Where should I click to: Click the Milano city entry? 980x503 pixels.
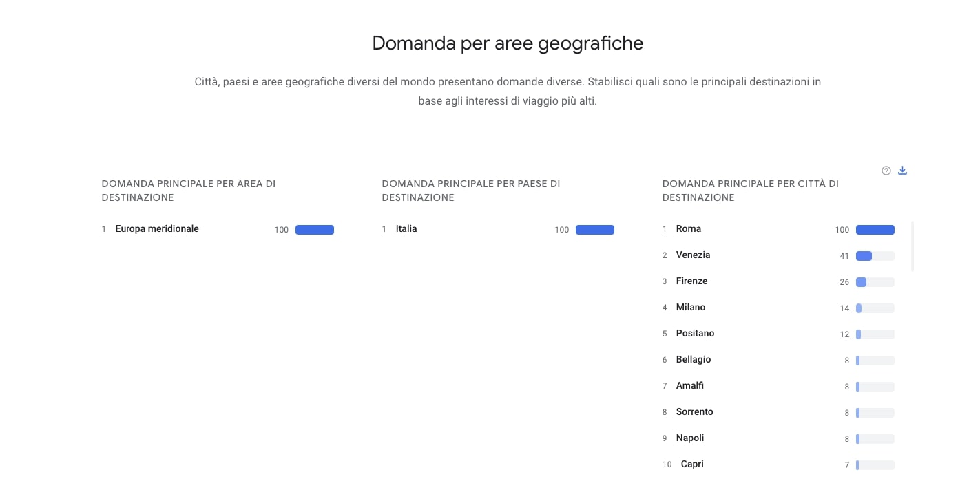[690, 308]
